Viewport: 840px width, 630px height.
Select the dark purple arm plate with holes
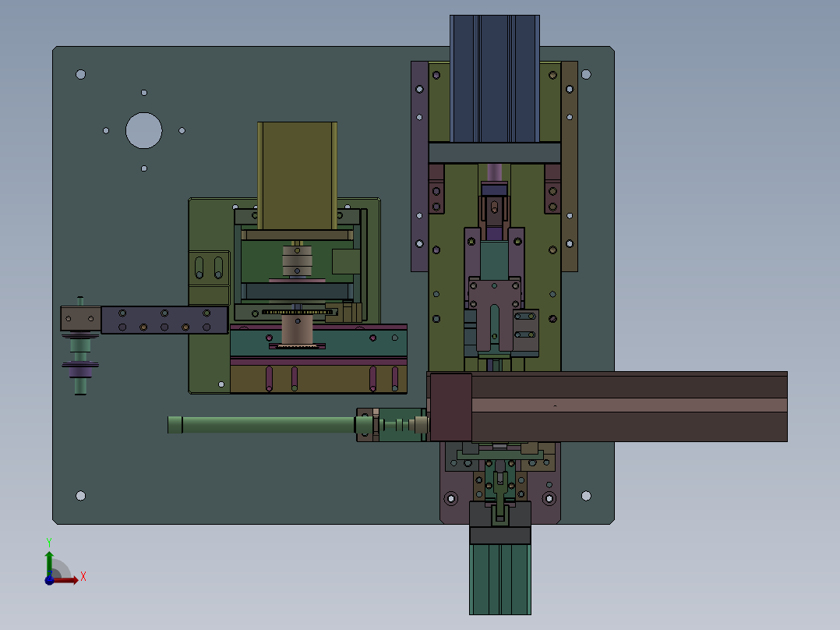[x=164, y=320]
